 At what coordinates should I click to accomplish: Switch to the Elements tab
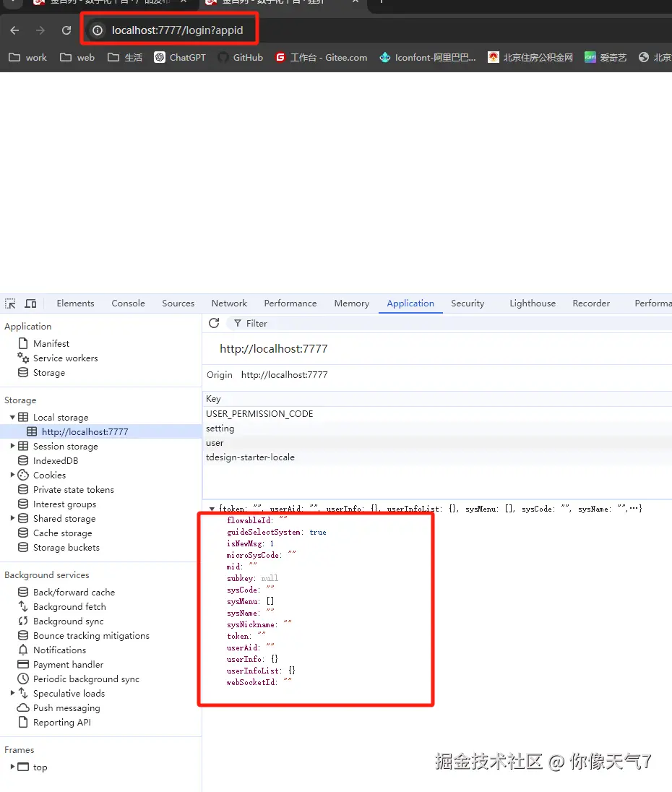click(75, 304)
